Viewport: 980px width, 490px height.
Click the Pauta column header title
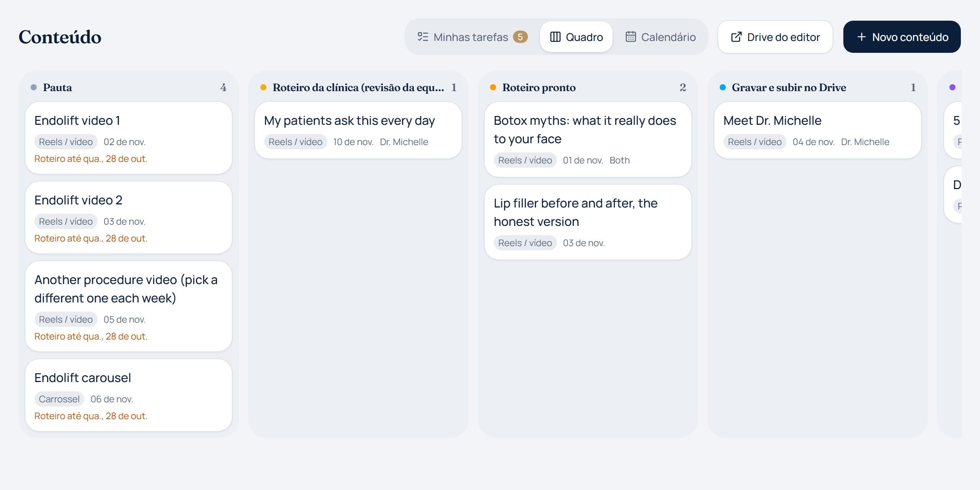(57, 87)
